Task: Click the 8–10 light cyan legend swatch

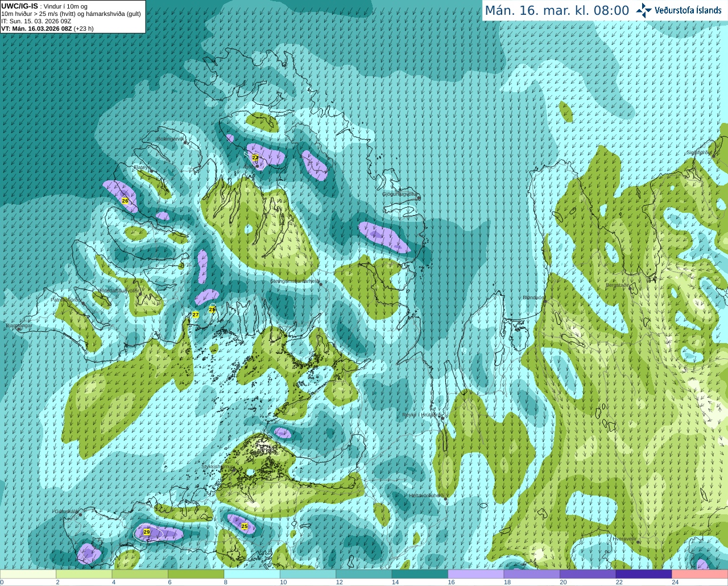Action: point(252,574)
